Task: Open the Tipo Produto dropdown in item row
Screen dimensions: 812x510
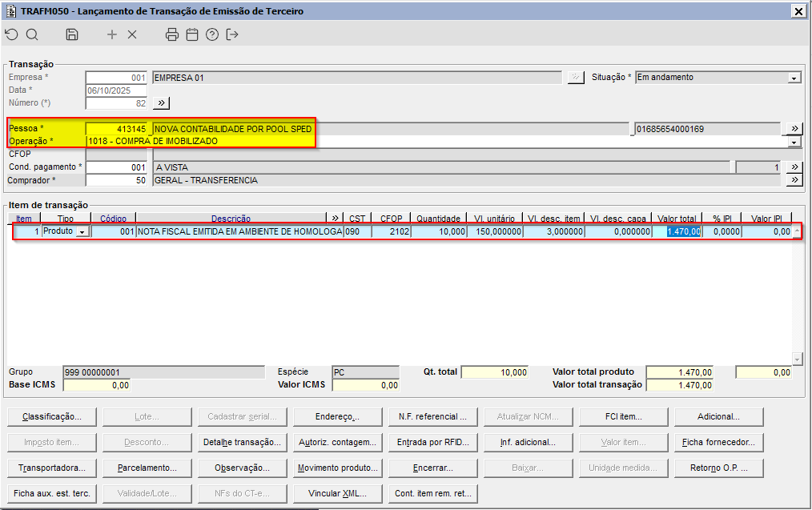Action: click(x=82, y=232)
